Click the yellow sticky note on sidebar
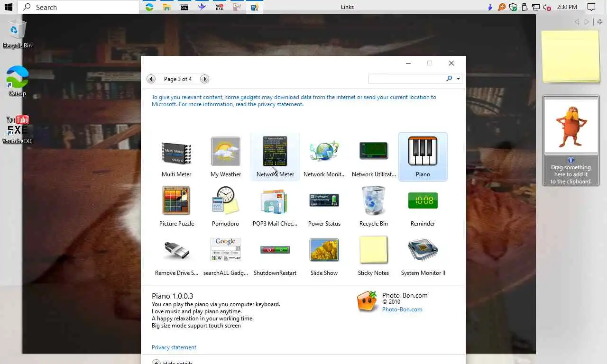The height and width of the screenshot is (364, 607). pos(571,56)
